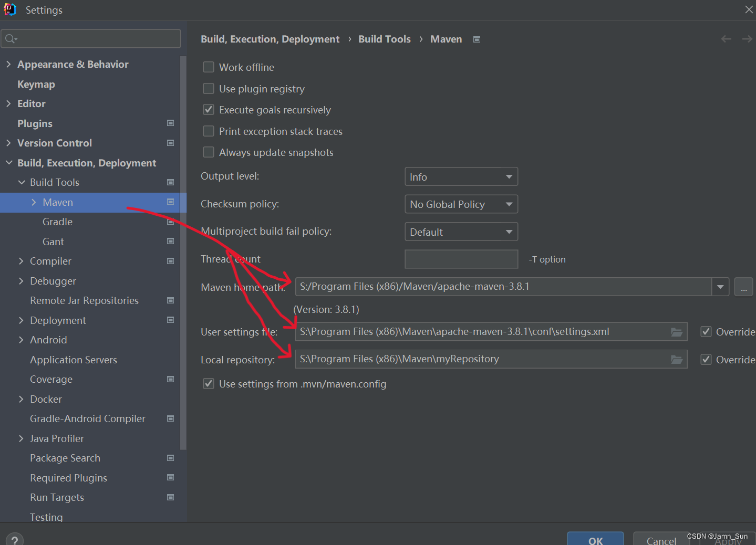Click the project-level icon next to Gradle-Android Compiler

coord(170,418)
